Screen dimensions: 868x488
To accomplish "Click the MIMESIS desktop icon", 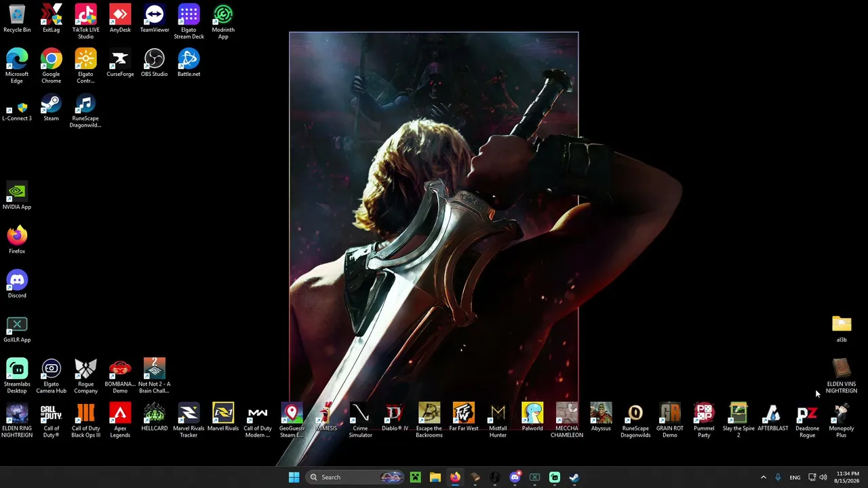I will tap(326, 418).
